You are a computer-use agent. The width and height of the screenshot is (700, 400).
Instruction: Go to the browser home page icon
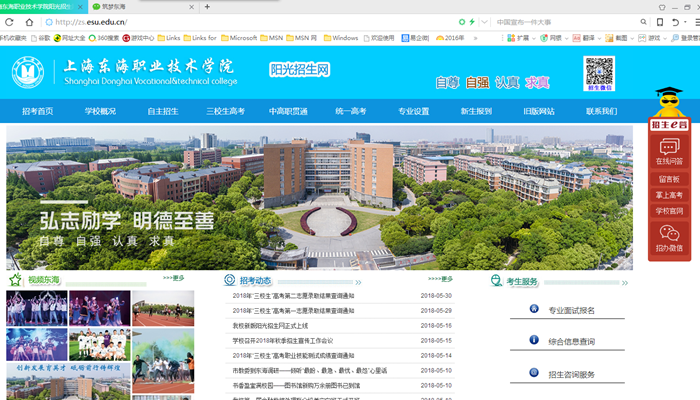pos(29,22)
